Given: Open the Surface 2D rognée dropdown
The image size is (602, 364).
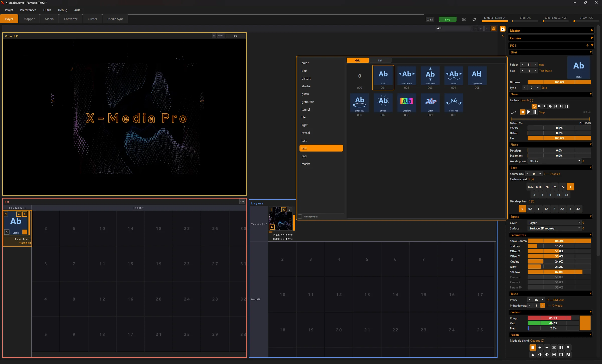Looking at the screenshot, I should click(554, 228).
